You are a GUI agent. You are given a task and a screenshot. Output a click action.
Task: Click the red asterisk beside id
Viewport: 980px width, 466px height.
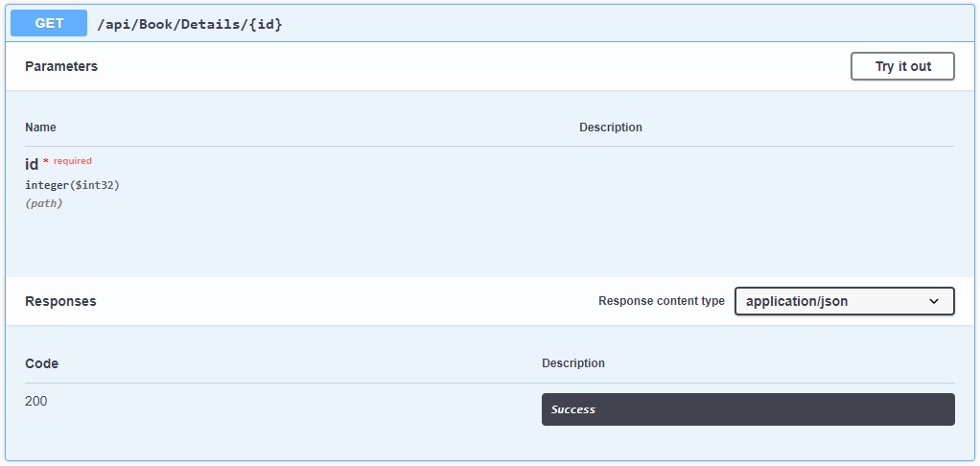[x=46, y=162]
